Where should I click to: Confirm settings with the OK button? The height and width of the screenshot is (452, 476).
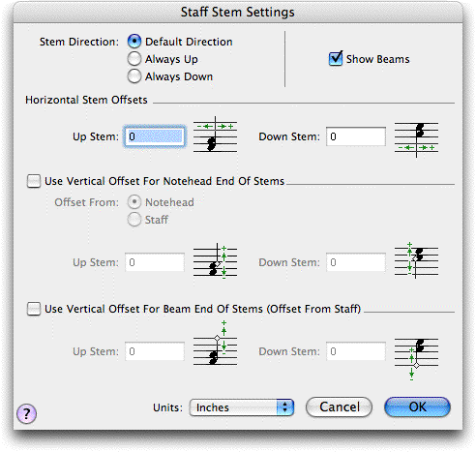(x=417, y=407)
